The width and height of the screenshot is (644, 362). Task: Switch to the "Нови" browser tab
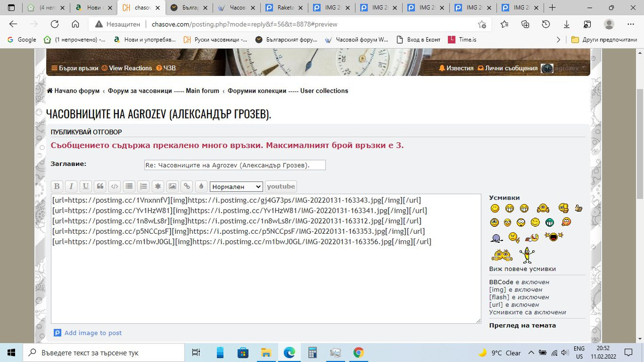(x=94, y=8)
